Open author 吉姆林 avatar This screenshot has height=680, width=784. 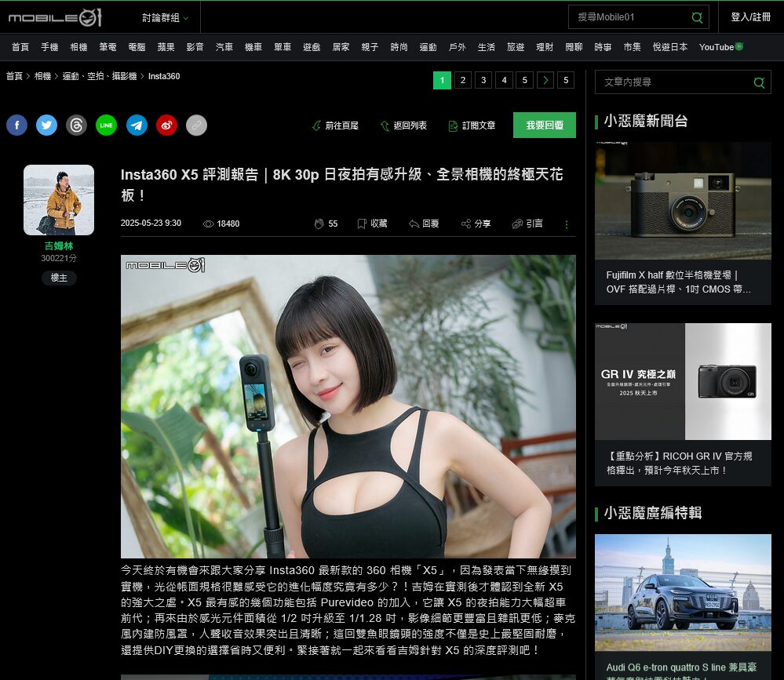point(59,200)
